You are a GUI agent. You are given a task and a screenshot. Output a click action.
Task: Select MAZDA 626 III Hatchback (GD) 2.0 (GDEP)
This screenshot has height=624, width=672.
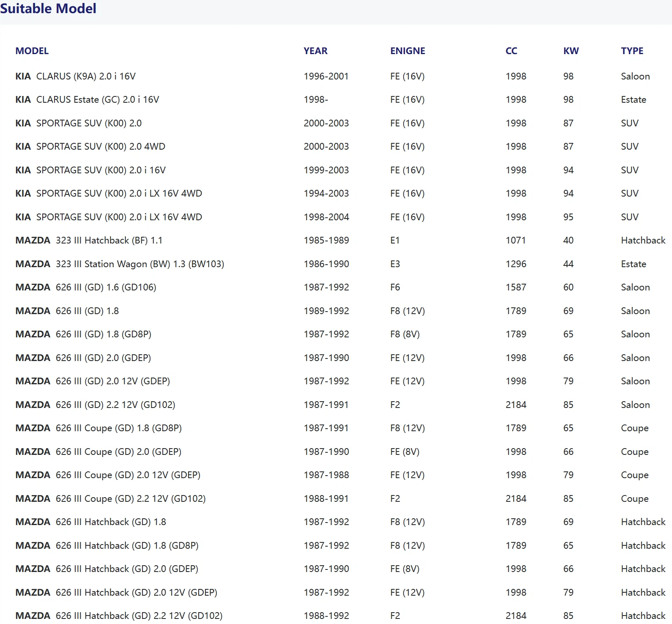[107, 569]
